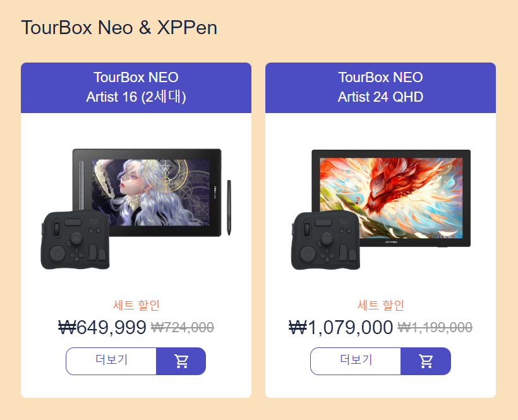518x420 pixels.
Task: Click 세트 할인 label on right card
Action: (x=380, y=305)
